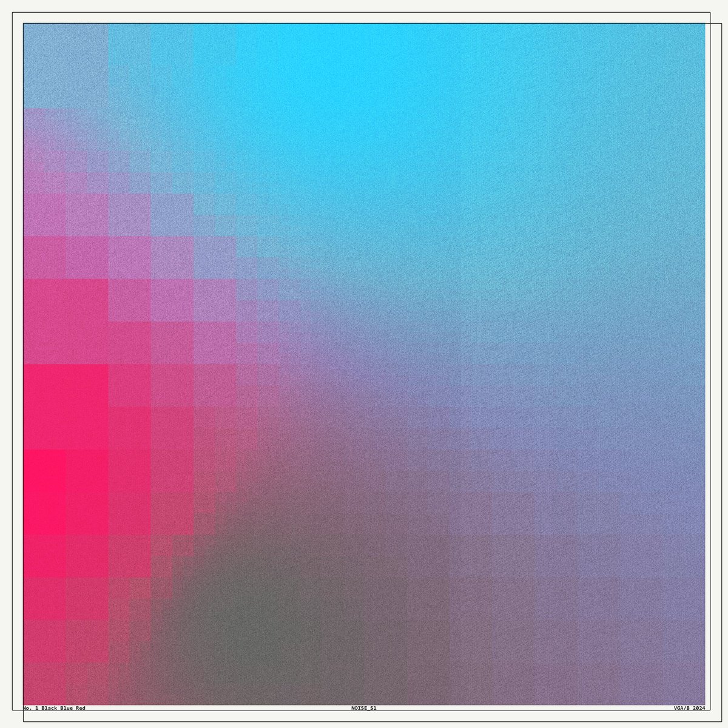Screen dimensions: 728x728
Task: Click the "NOISE_S1" title text
Action: (364, 708)
